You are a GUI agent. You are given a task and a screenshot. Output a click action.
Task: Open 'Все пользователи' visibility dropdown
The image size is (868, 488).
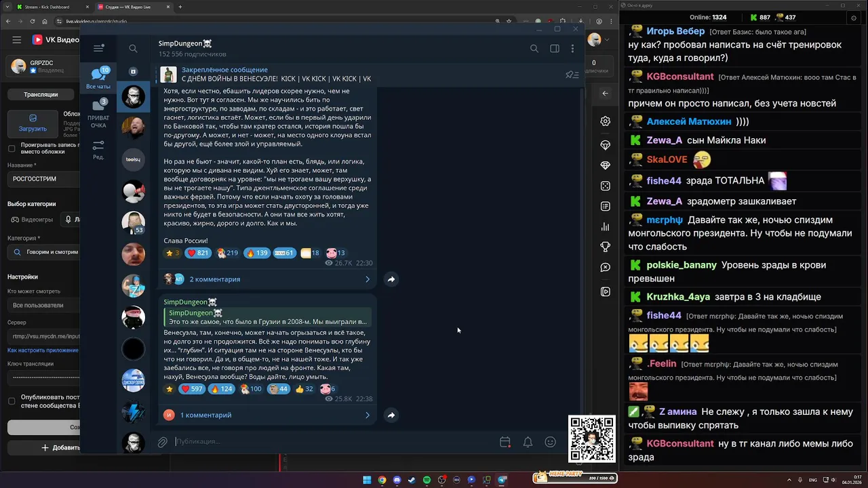[x=44, y=305]
